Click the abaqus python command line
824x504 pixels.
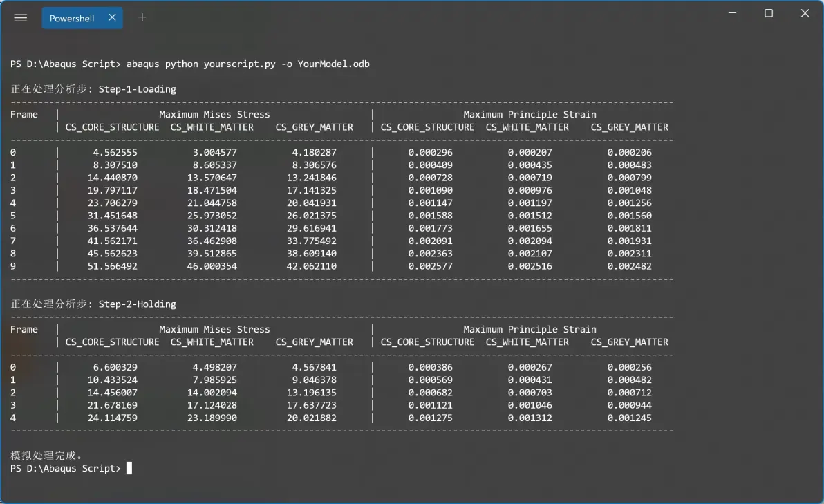(189, 64)
